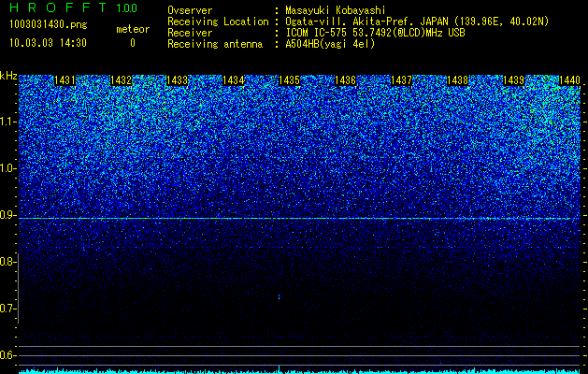Click the 1438 time marker
Image resolution: width=588 pixels, height=374 pixels.
click(x=457, y=80)
